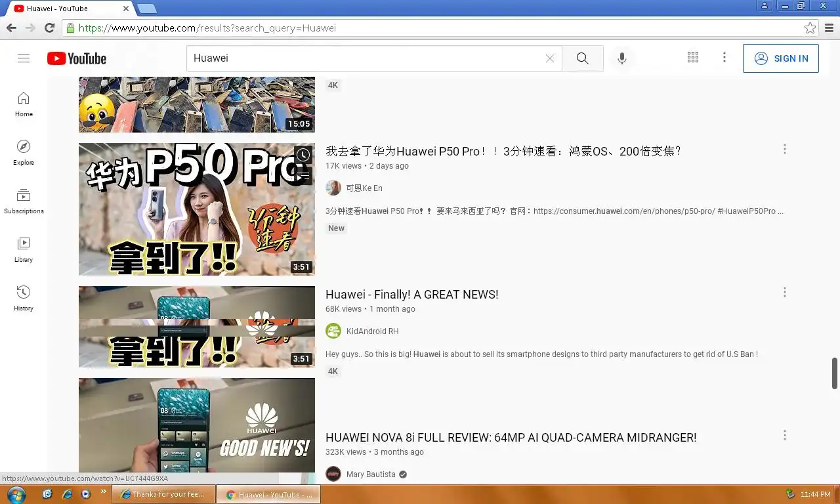This screenshot has width=840, height=504.
Task: Click the 4K badge under KidAndroid video
Action: (x=333, y=371)
